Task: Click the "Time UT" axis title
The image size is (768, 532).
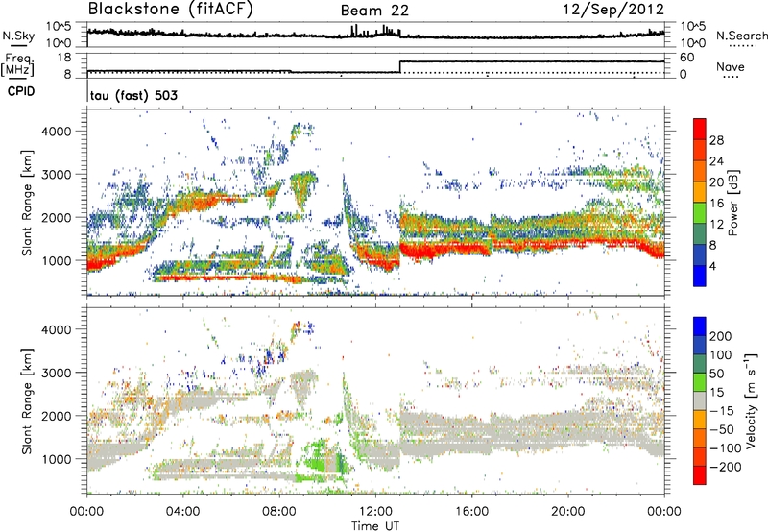Action: [375, 525]
